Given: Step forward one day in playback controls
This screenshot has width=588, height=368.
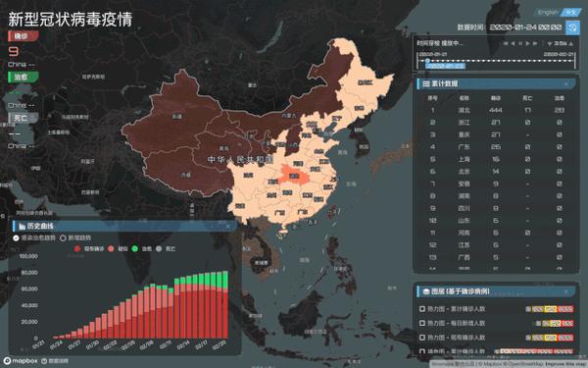Looking at the screenshot, I should 527,43.
